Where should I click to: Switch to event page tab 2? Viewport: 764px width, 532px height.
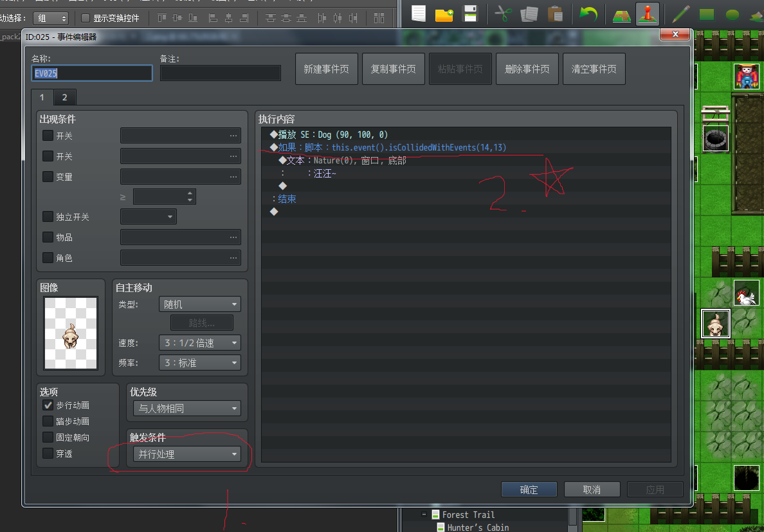click(x=64, y=97)
